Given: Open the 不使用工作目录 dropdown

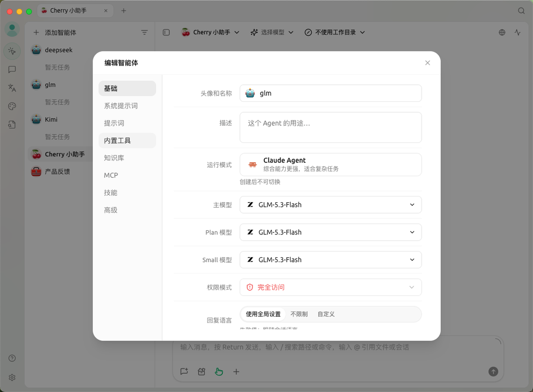Looking at the screenshot, I should point(335,33).
